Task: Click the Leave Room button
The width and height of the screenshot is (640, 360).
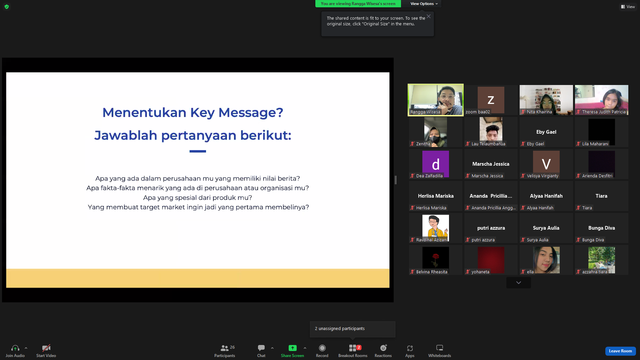Action: pyautogui.click(x=620, y=351)
